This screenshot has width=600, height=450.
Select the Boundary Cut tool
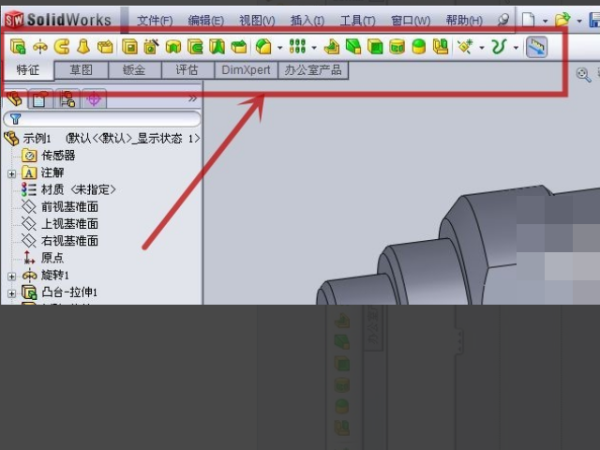(239, 47)
